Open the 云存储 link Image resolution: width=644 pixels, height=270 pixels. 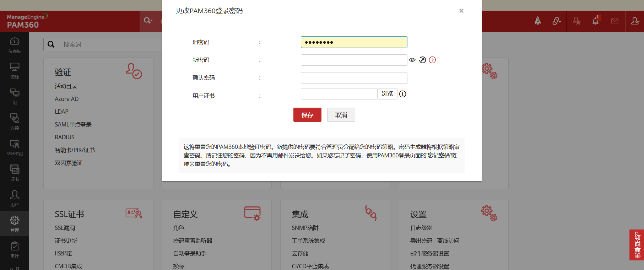coord(300,253)
